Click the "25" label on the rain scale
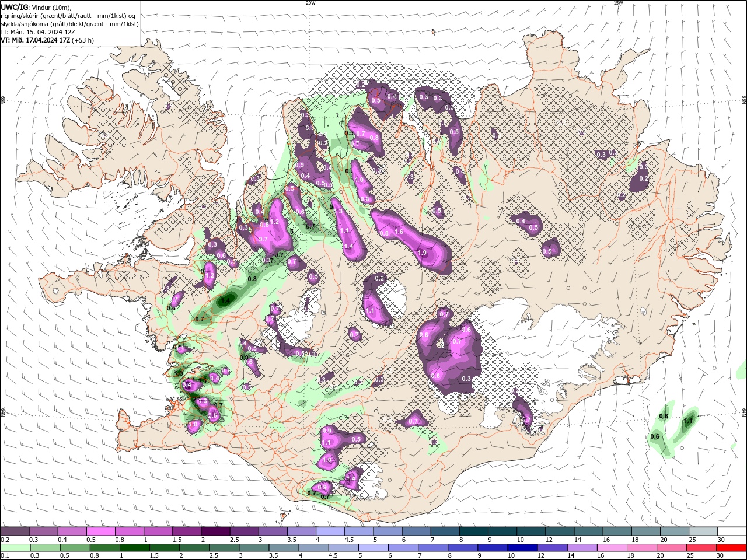Image resolution: width=747 pixels, height=560 pixels. point(690,556)
